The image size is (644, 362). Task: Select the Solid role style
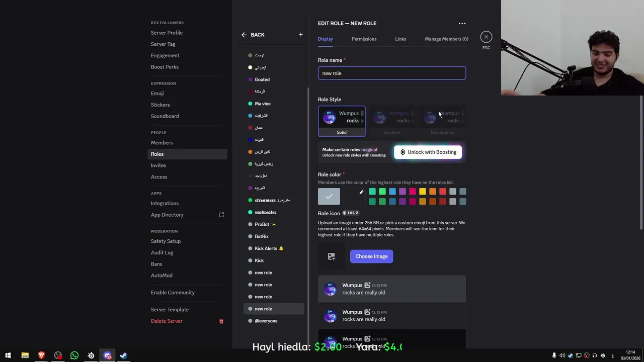click(342, 121)
